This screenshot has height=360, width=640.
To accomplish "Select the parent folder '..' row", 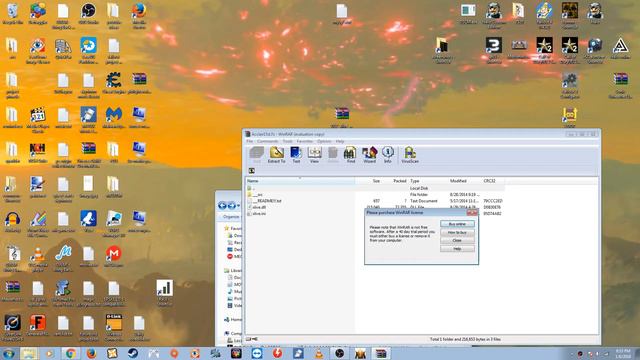I will pos(376,188).
